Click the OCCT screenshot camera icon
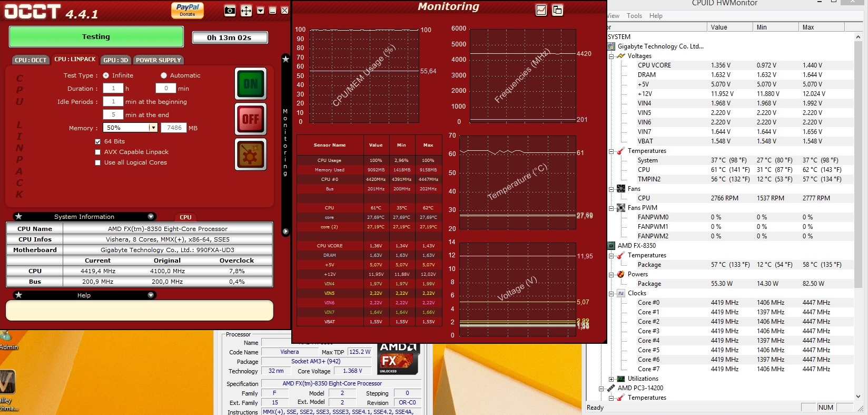This screenshot has height=415, width=868. tap(230, 10)
